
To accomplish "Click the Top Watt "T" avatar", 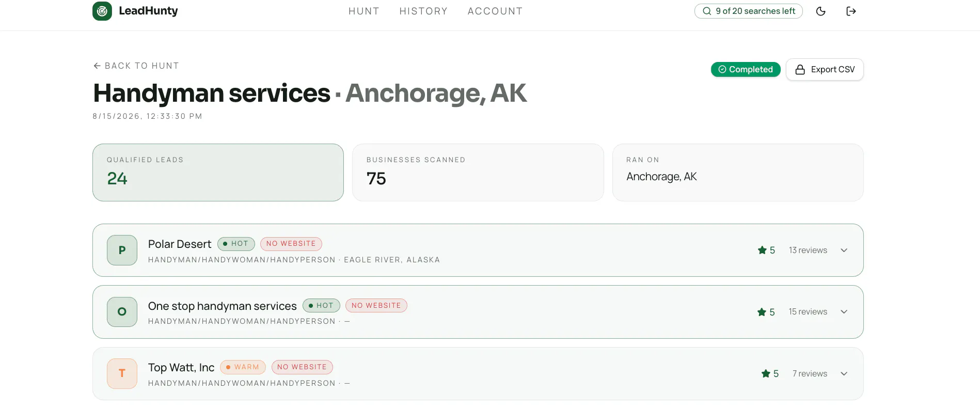I will [122, 373].
